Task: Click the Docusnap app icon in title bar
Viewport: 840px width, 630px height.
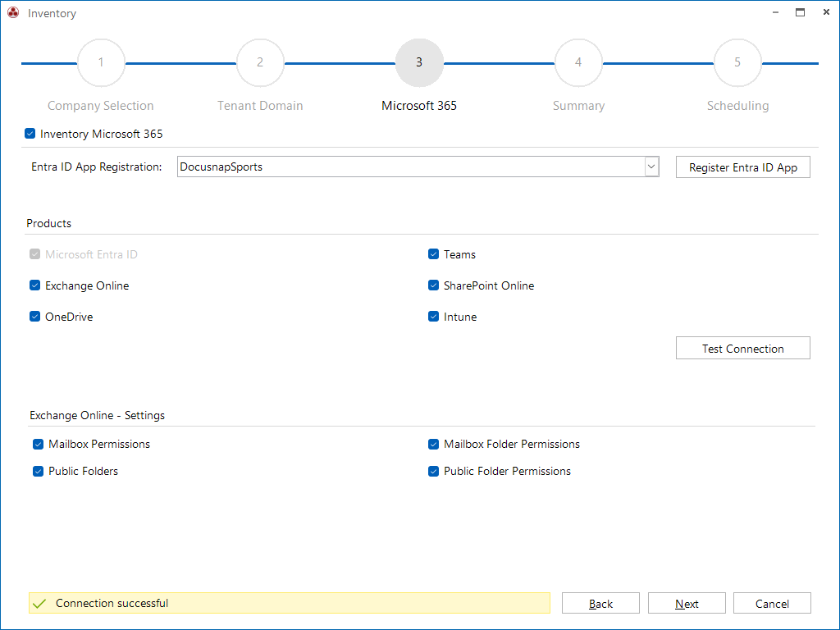Action: coord(13,13)
